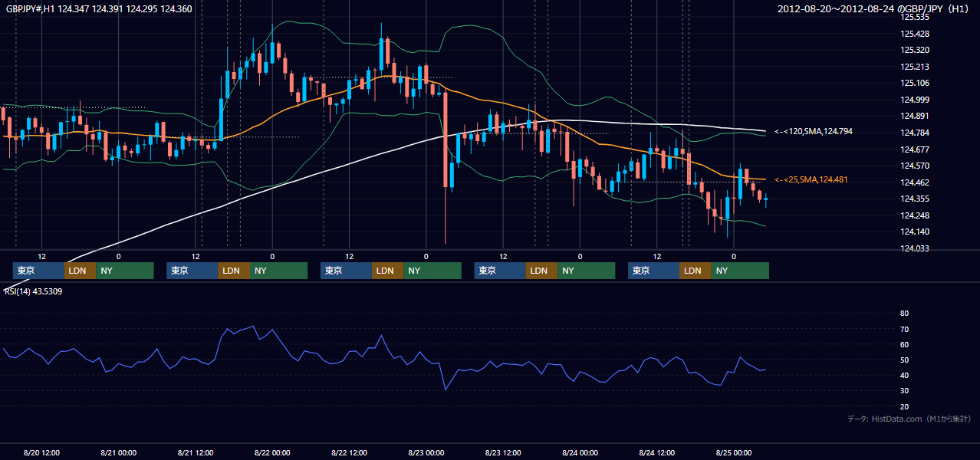Click the LDN session box for 8/23
This screenshot has width=980, height=460.
click(x=541, y=271)
